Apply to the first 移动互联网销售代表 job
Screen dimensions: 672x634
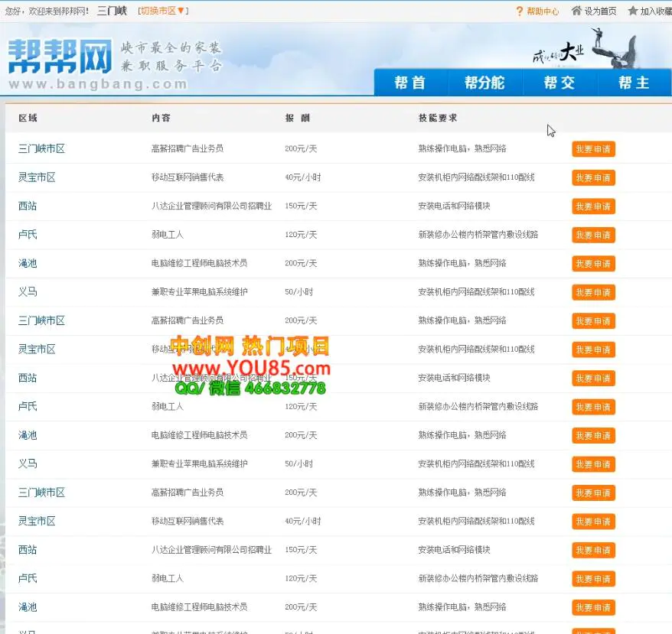(x=593, y=177)
